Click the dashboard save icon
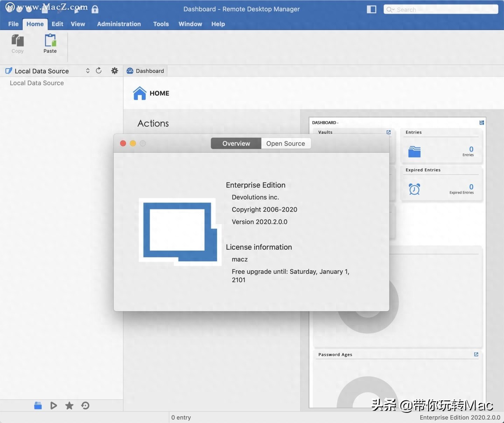The image size is (504, 423). pyautogui.click(x=482, y=123)
